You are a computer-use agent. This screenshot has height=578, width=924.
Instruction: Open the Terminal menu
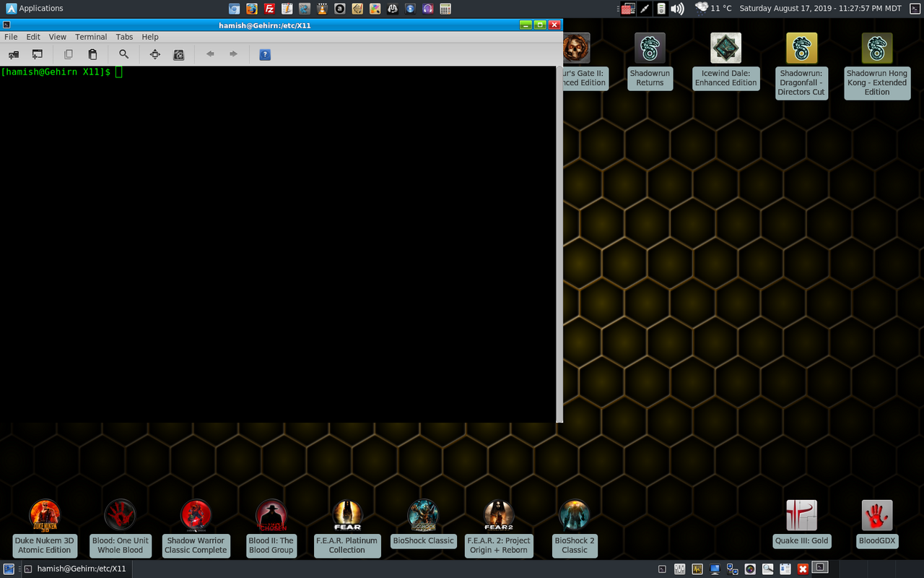click(91, 37)
